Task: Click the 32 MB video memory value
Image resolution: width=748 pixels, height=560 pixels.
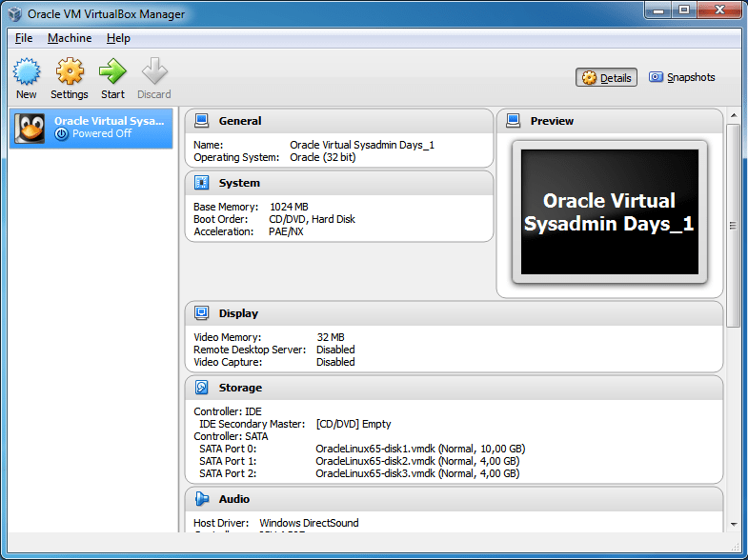Action: coord(331,337)
